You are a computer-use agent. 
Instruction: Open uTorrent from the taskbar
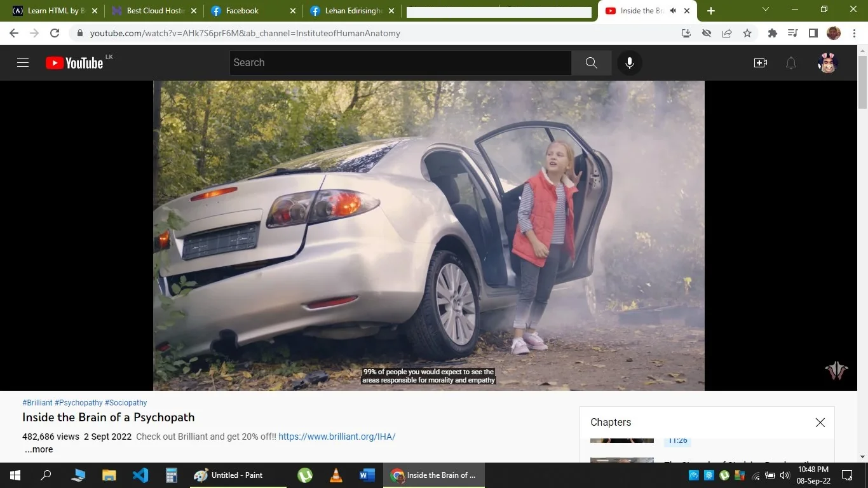click(x=305, y=475)
